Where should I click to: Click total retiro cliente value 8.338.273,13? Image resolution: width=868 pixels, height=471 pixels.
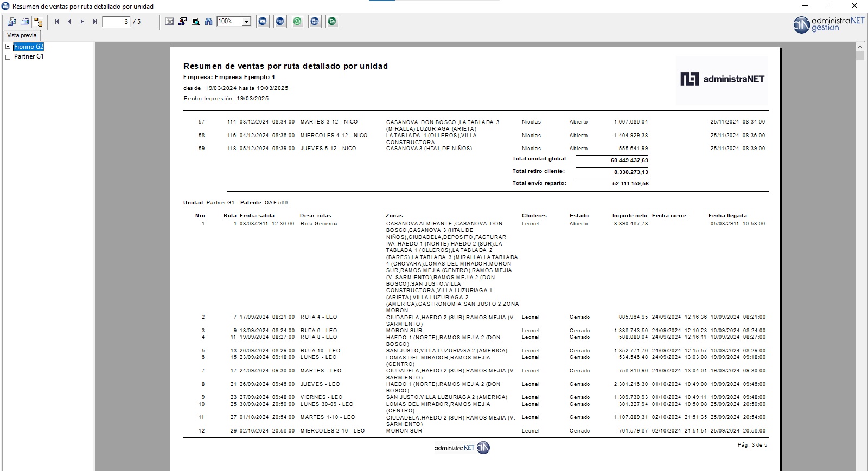631,172
